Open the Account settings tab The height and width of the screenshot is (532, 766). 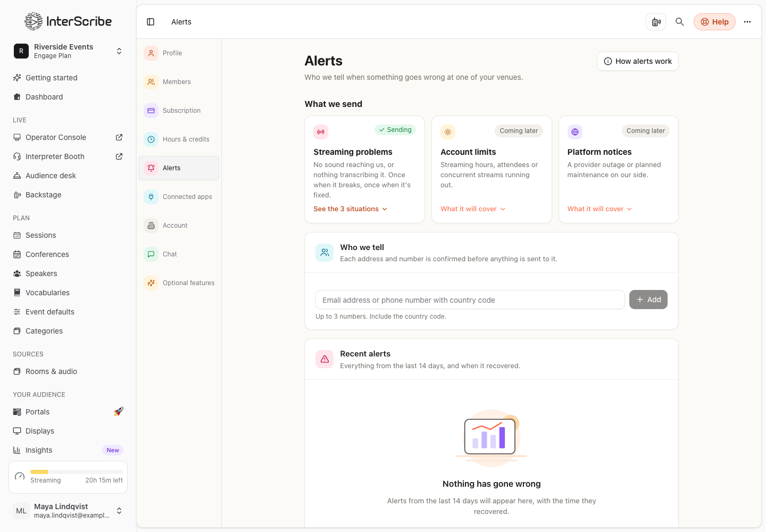point(179,226)
